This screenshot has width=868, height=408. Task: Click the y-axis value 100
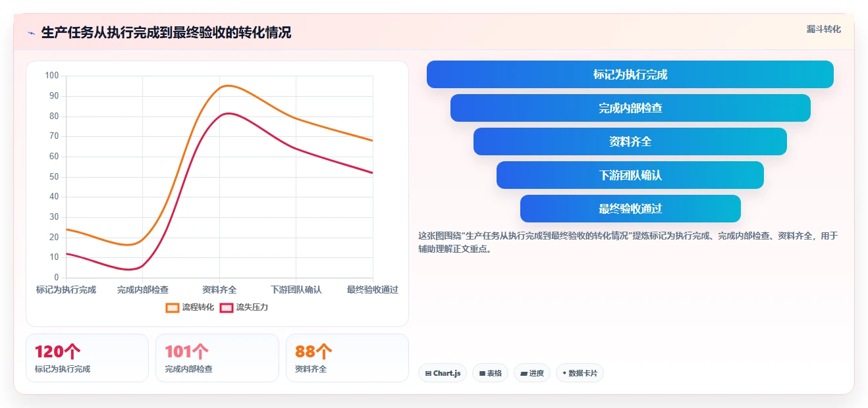52,76
